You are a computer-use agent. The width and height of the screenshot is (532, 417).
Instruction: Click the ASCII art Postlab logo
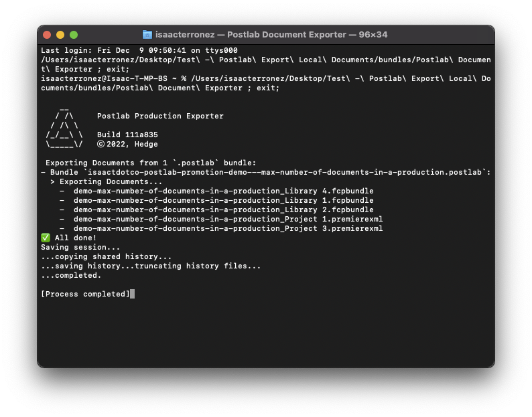tap(64, 130)
